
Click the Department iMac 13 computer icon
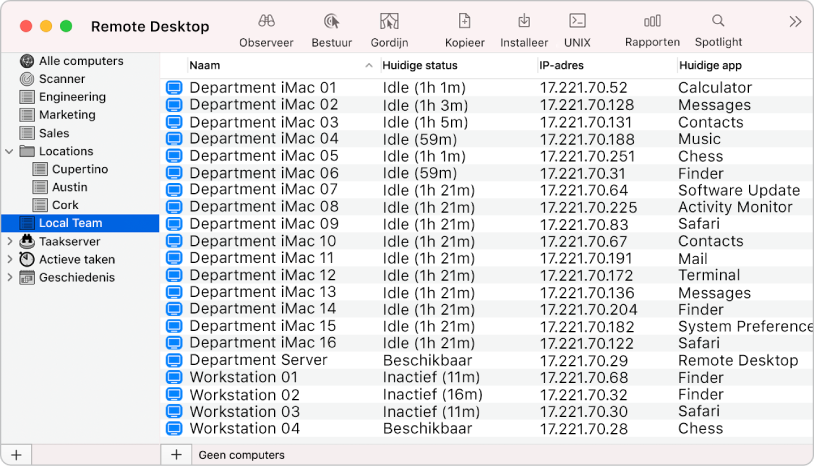174,292
